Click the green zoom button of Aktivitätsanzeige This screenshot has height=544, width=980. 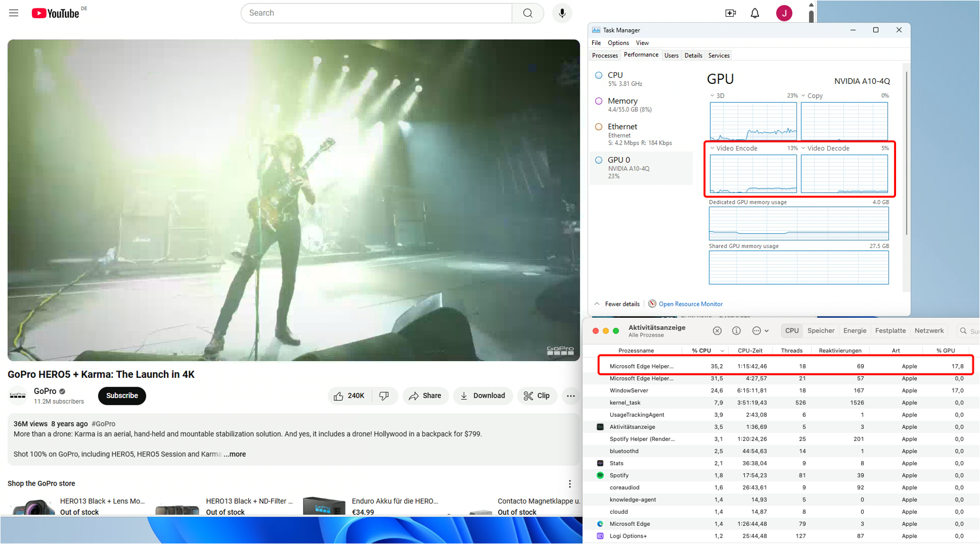[x=616, y=331]
